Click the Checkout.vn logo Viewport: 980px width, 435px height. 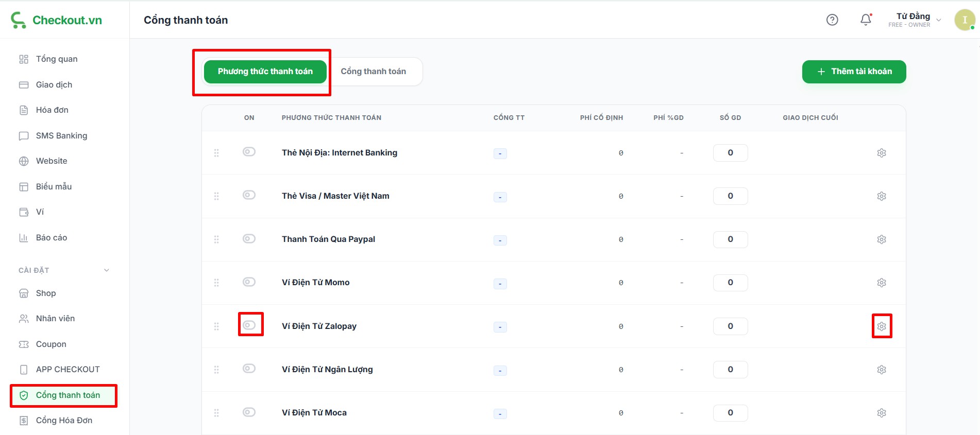pos(56,20)
